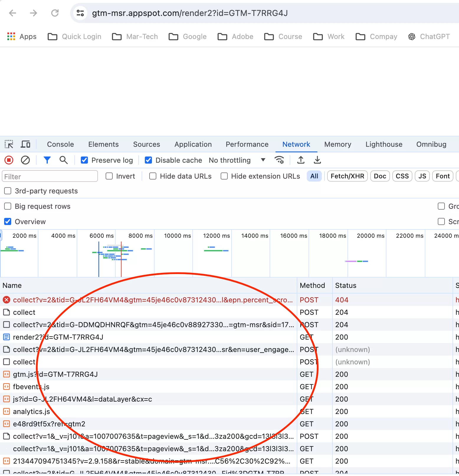
Task: Open network conditions wifi icon
Action: pyautogui.click(x=279, y=160)
